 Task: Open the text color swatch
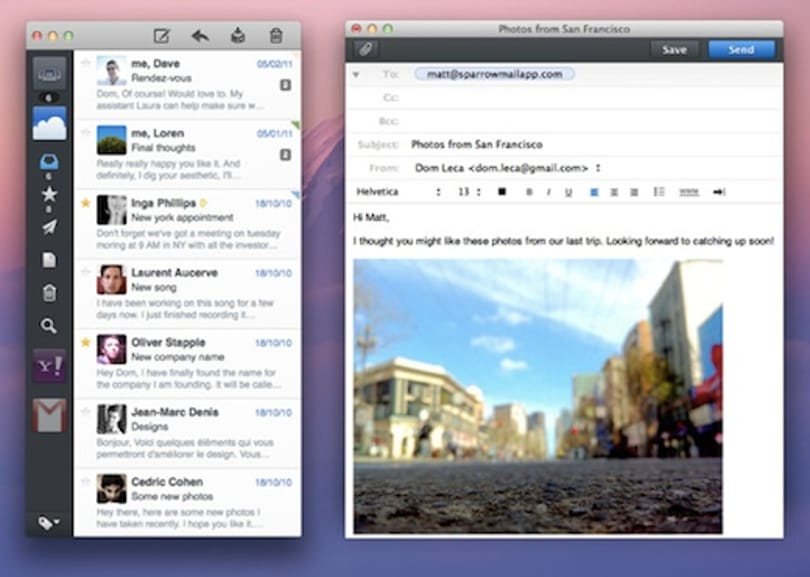tap(502, 192)
